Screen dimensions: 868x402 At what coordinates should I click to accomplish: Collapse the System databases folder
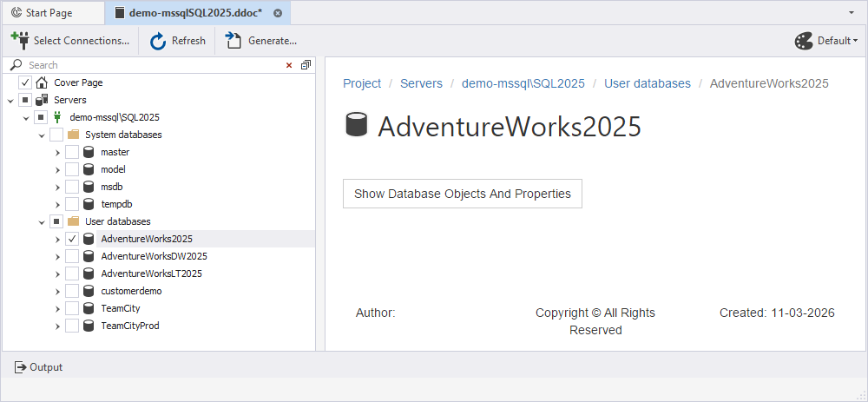[42, 135]
